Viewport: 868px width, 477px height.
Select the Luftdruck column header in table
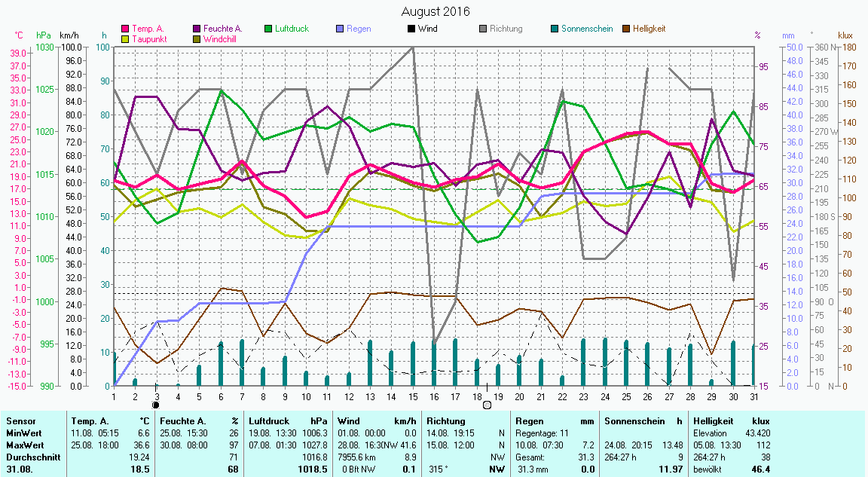point(269,421)
